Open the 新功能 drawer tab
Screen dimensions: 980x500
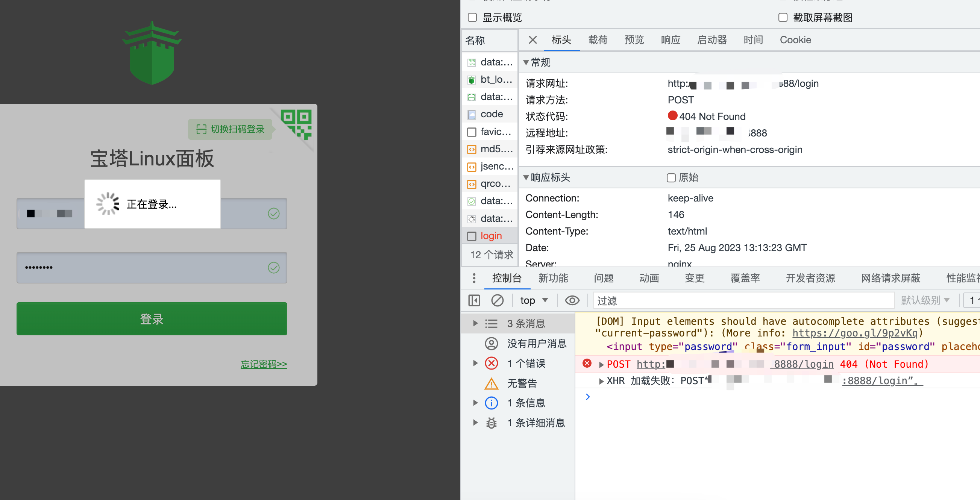[553, 278]
